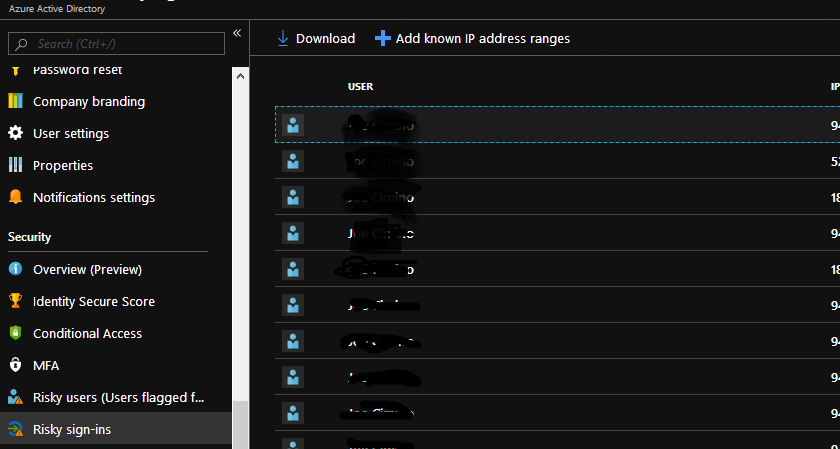Click the Overview info icon
Viewport: 840px width, 449px height.
(16, 268)
